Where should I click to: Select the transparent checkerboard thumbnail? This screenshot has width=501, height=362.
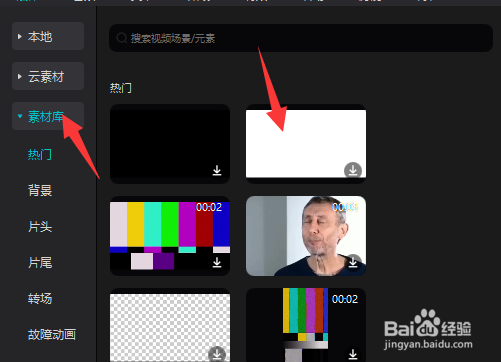(170, 325)
